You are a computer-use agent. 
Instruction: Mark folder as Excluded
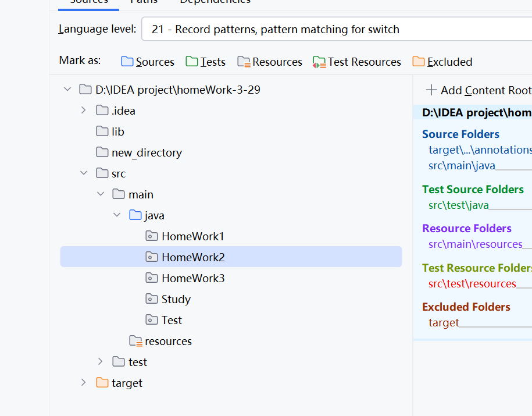pyautogui.click(x=442, y=62)
